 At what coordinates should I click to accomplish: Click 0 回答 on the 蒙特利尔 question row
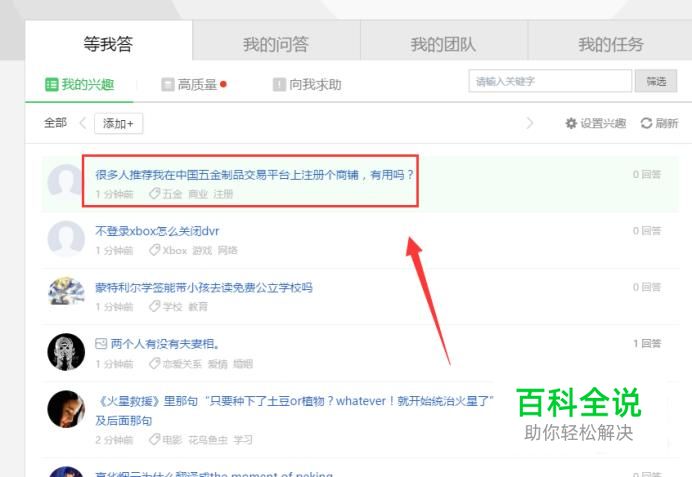tap(647, 287)
